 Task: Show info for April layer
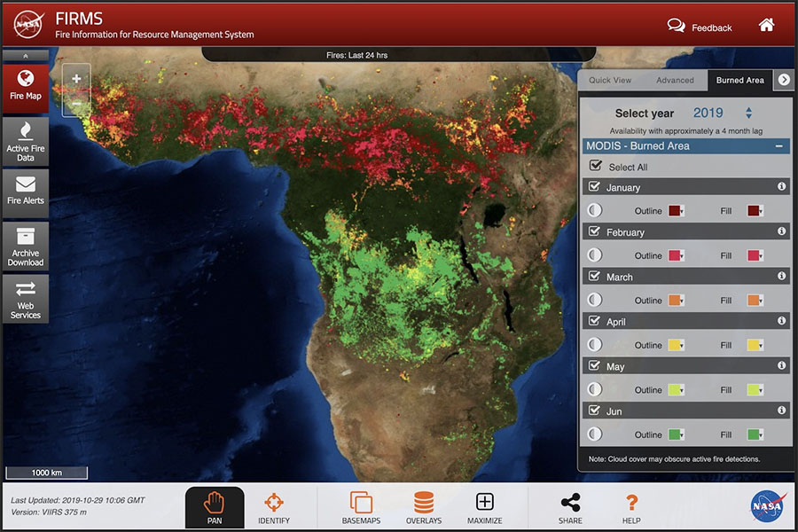pos(782,321)
